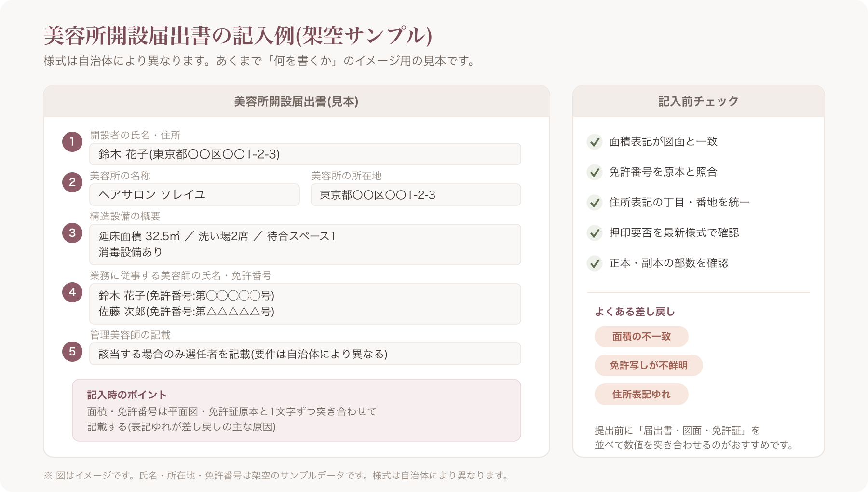Click the step 4 number badge

click(72, 292)
